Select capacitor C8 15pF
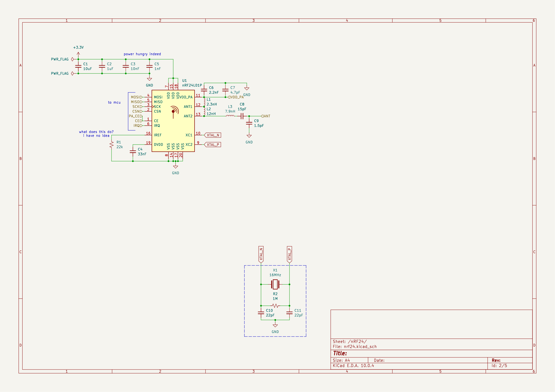Screen dimensions: 555x392 coord(242,116)
